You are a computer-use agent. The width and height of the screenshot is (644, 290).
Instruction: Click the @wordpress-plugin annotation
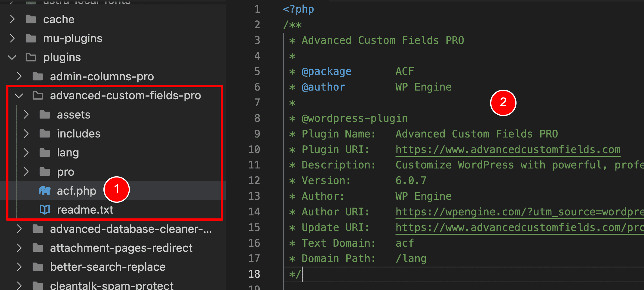pyautogui.click(x=354, y=118)
